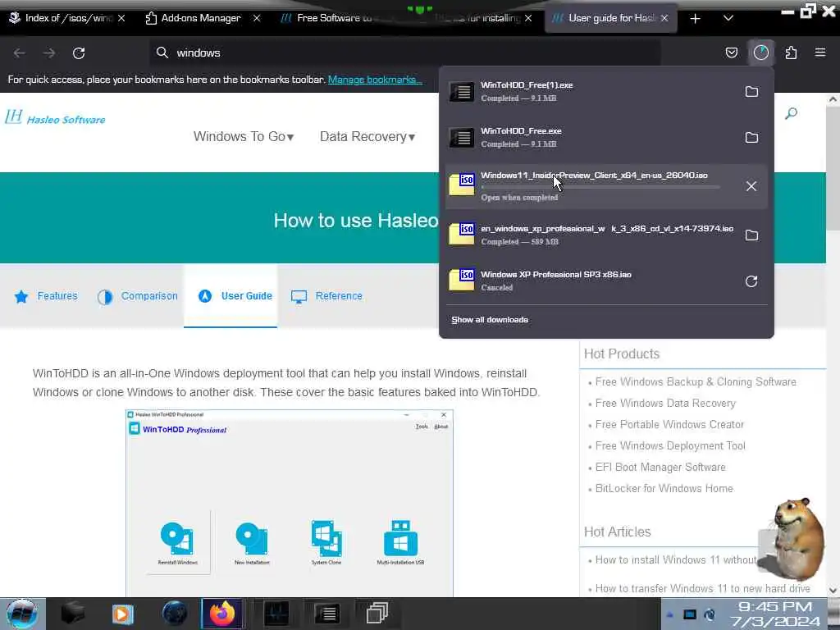
Task: Click the site search magnifier icon
Action: [792, 113]
